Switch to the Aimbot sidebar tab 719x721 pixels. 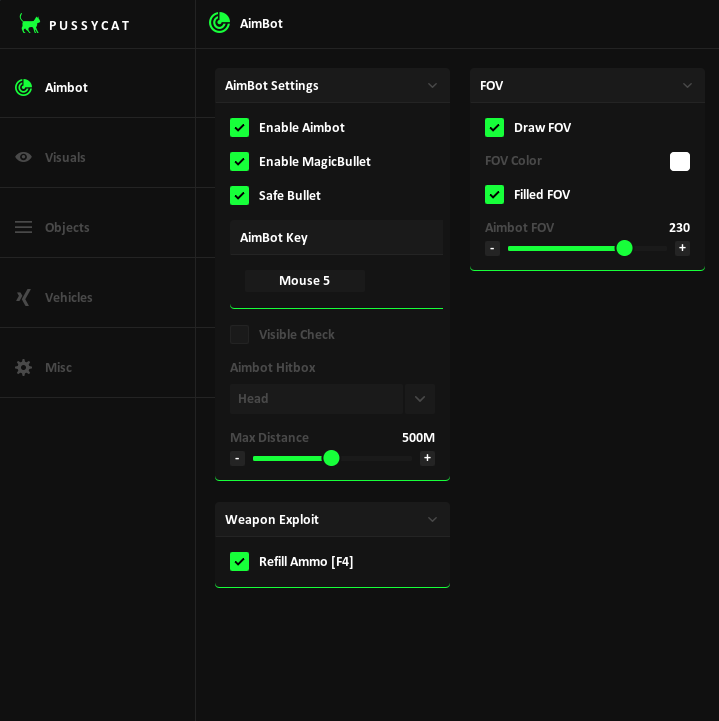click(x=66, y=87)
